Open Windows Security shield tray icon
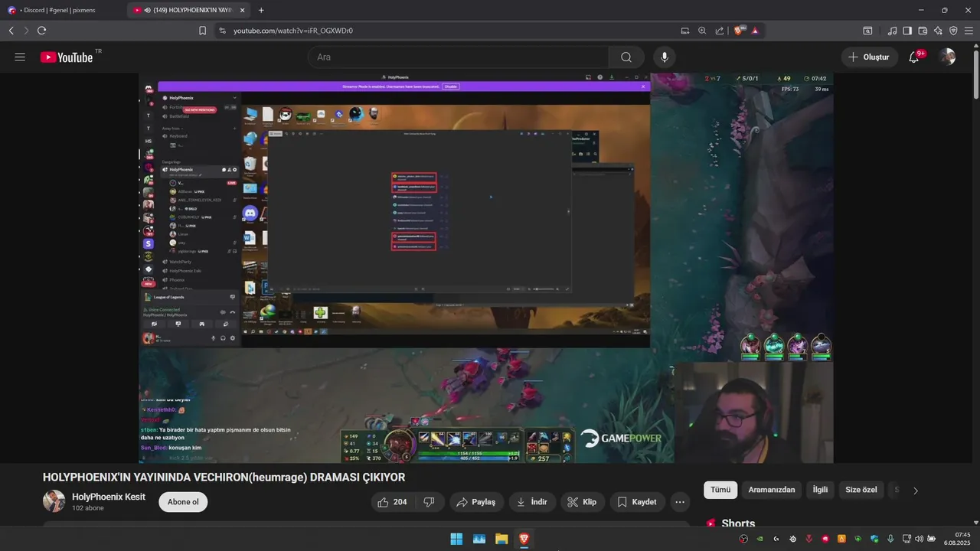 874,539
